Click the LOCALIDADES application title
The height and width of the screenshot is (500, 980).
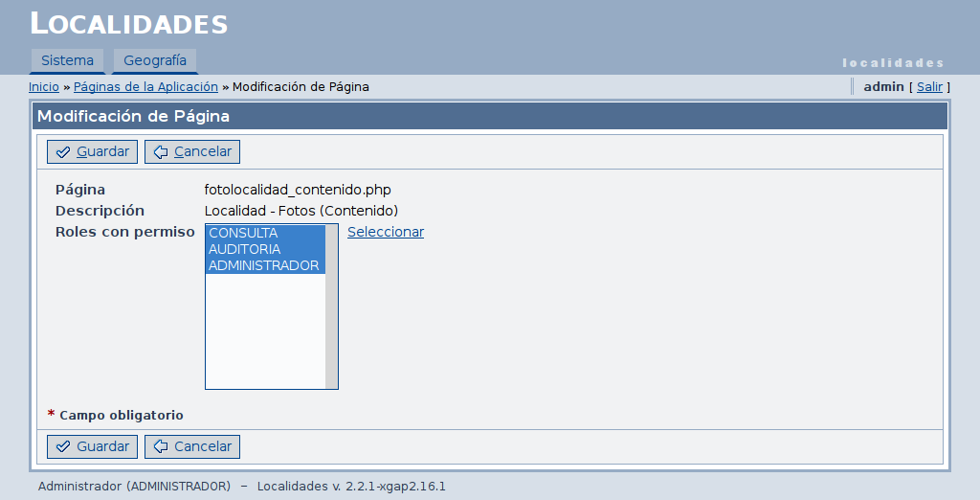point(129,24)
